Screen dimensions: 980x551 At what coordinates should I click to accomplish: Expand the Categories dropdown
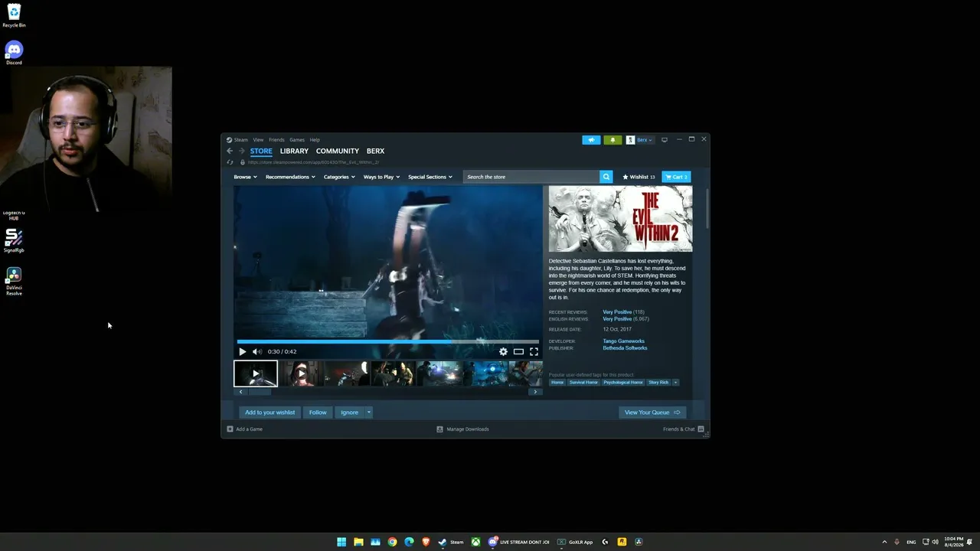(x=339, y=177)
